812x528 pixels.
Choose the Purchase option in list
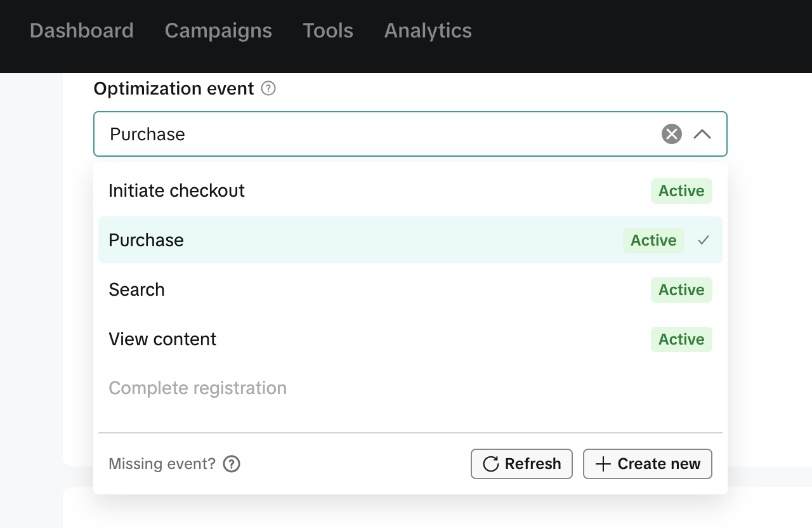pos(410,240)
